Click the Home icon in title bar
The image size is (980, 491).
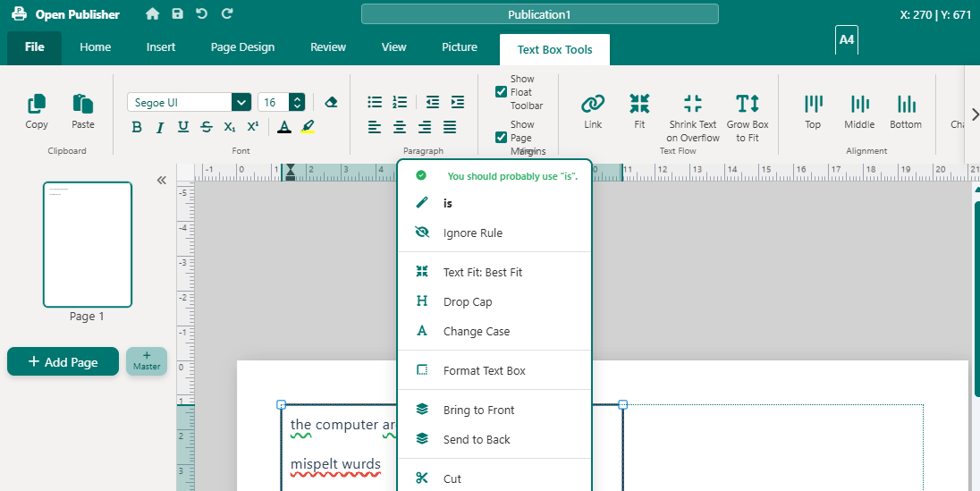pyautogui.click(x=153, y=13)
